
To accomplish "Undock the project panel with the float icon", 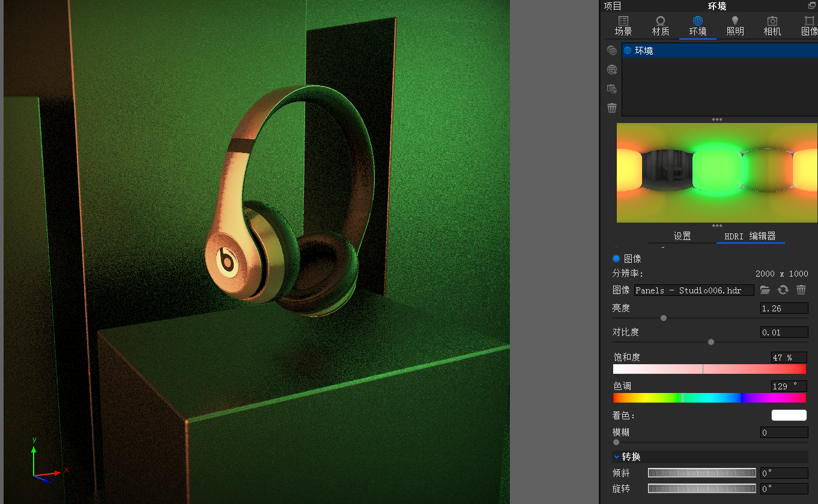I will [811, 5].
